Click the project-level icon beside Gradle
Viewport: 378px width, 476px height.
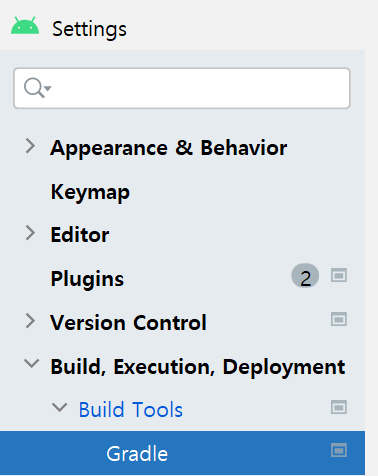(x=339, y=450)
